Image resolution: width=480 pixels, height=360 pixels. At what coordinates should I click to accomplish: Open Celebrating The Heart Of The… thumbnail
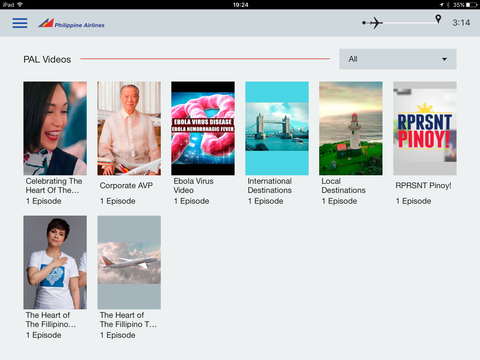[55, 128]
